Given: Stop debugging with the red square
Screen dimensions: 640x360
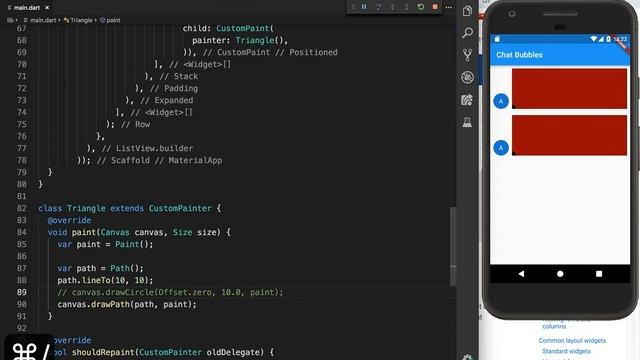Looking at the screenshot, I should coord(435,7).
